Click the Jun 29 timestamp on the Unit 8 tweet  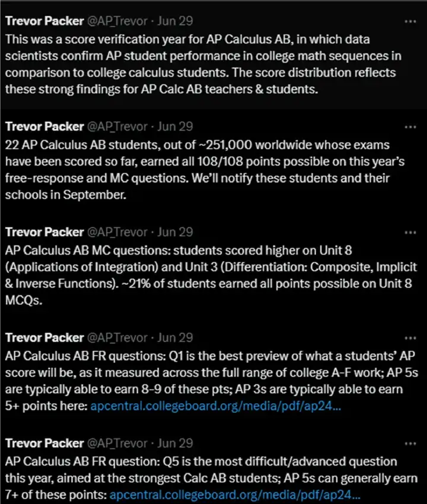(175, 232)
